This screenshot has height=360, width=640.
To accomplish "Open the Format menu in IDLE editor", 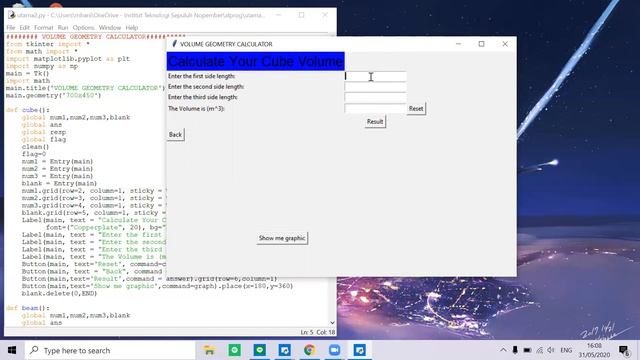I will (x=44, y=27).
